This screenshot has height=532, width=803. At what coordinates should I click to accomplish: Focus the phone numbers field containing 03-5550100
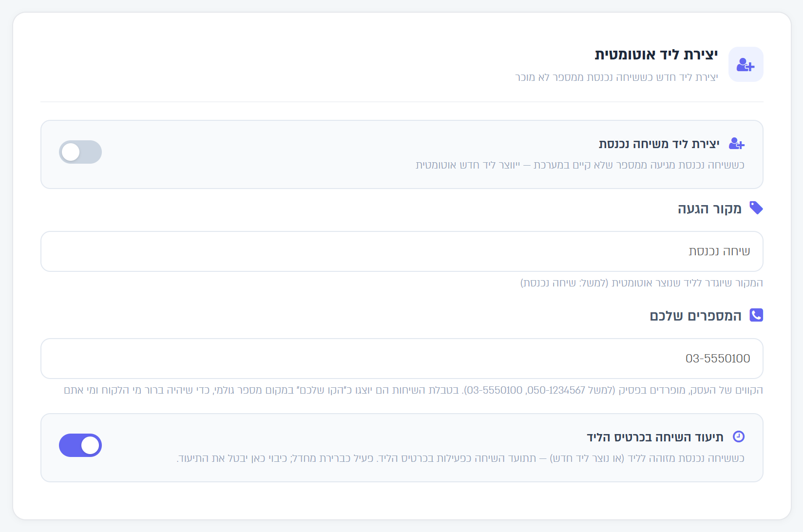tap(402, 359)
